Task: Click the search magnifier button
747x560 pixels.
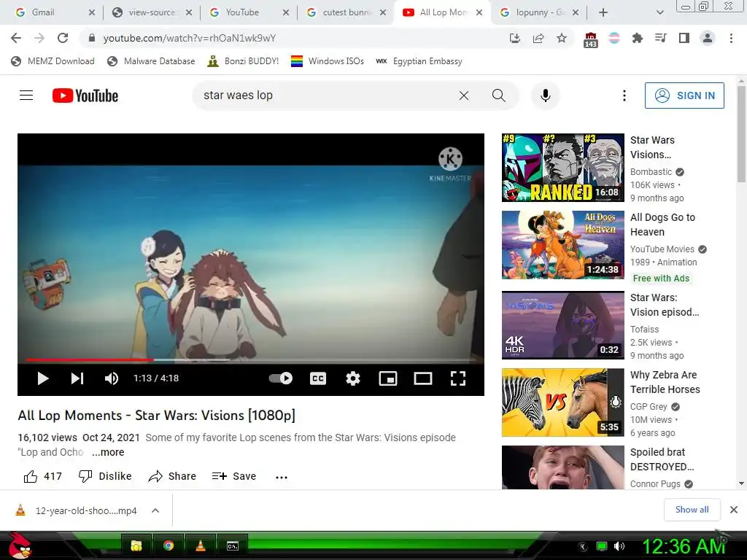Action: [499, 96]
